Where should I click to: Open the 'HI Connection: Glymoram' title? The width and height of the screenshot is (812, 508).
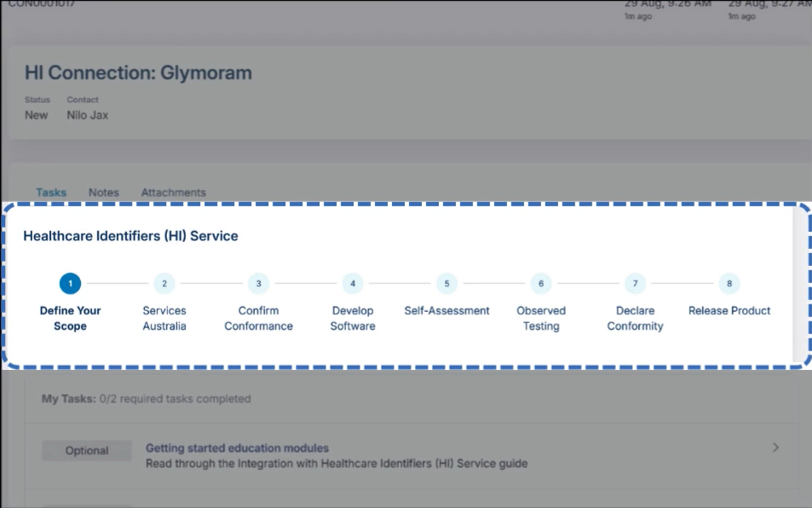pyautogui.click(x=139, y=72)
